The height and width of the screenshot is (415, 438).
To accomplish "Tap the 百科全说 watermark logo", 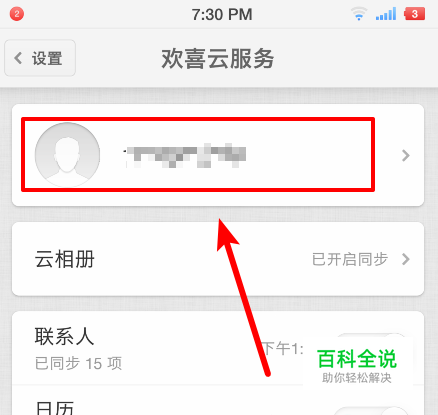I will point(357,366).
